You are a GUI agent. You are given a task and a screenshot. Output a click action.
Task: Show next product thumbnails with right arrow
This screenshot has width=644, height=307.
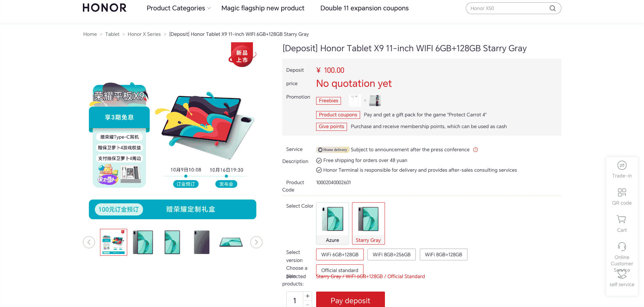256,242
